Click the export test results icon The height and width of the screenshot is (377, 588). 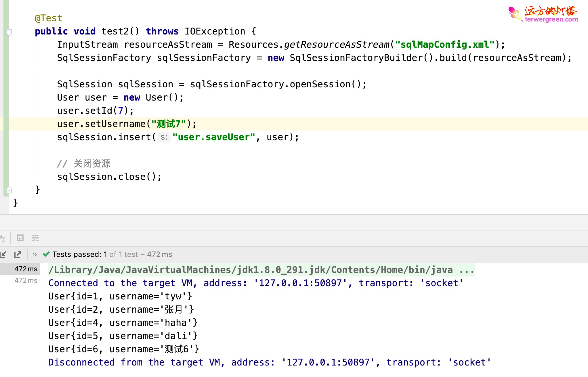tap(18, 254)
